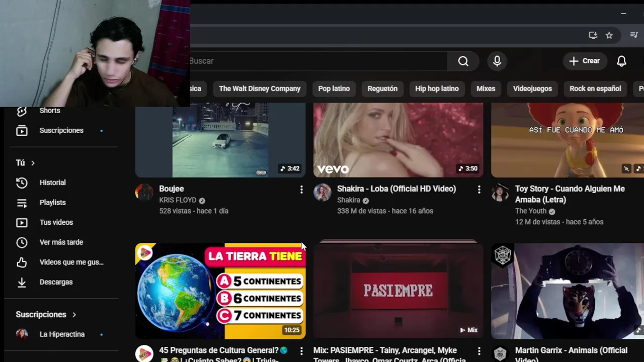The image size is (644, 362).
Task: Open Martin Garrix - Animals title
Action: (571, 354)
